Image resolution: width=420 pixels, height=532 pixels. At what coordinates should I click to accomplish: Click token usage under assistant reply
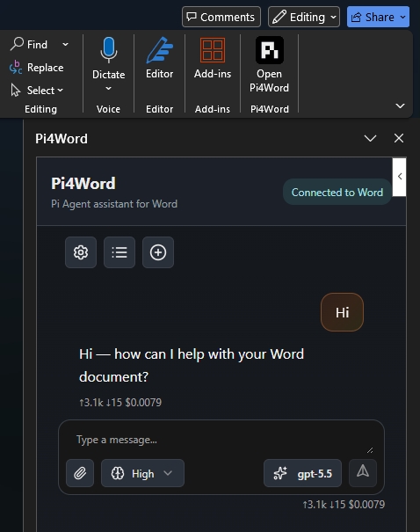(120, 403)
